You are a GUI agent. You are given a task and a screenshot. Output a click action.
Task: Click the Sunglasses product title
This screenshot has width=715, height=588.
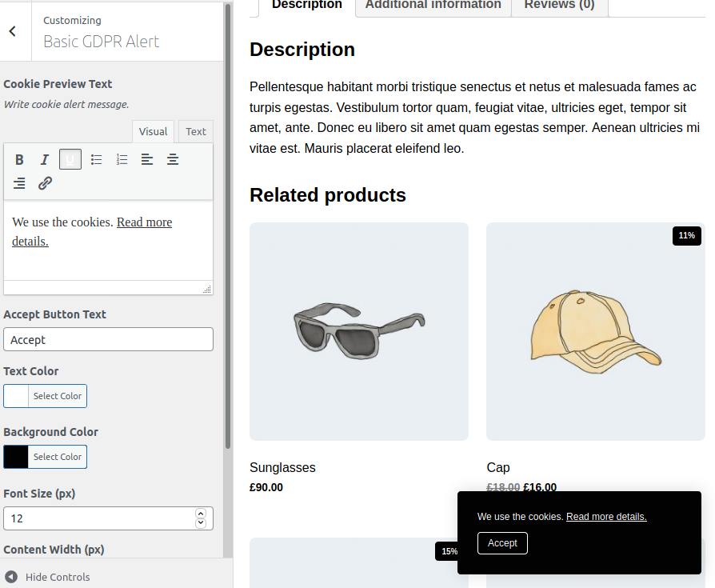282,467
